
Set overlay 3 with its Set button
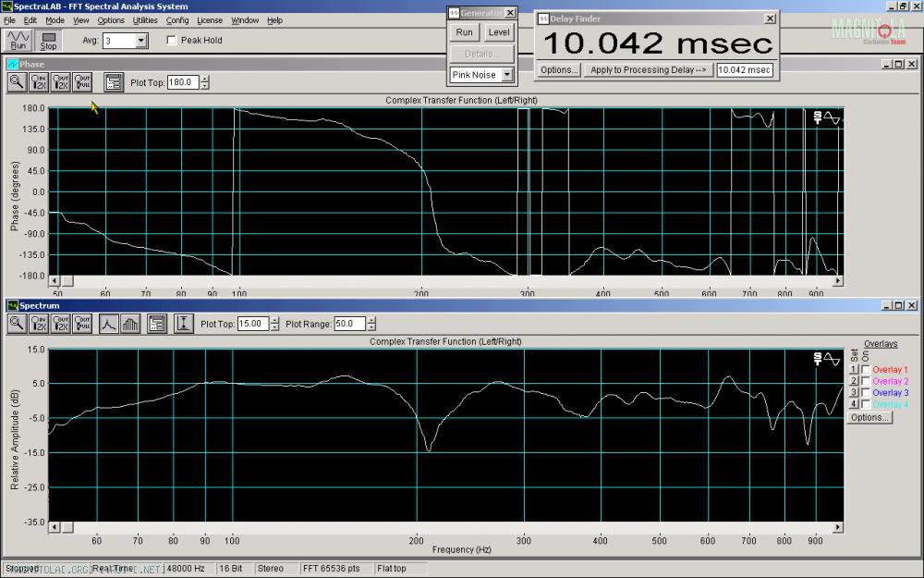(854, 392)
